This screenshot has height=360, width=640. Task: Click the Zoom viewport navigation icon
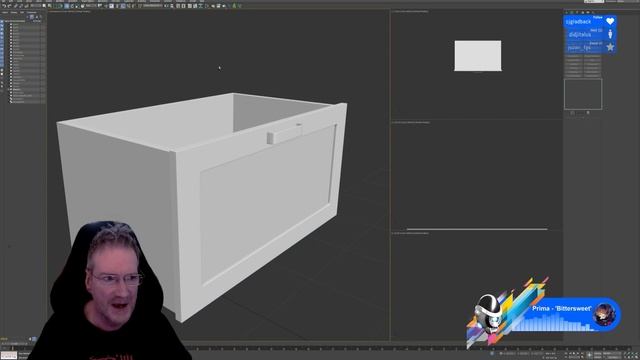click(x=624, y=353)
